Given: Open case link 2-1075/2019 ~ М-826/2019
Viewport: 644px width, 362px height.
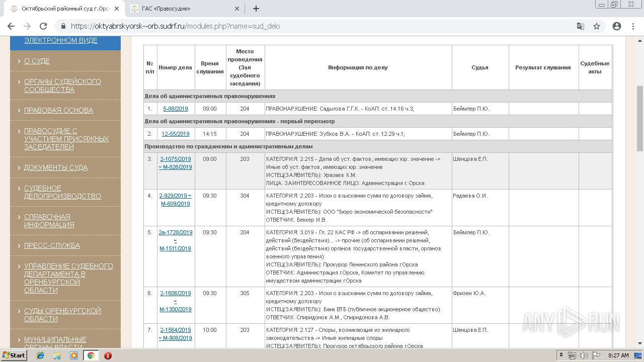Looking at the screenshot, I should coord(176,163).
